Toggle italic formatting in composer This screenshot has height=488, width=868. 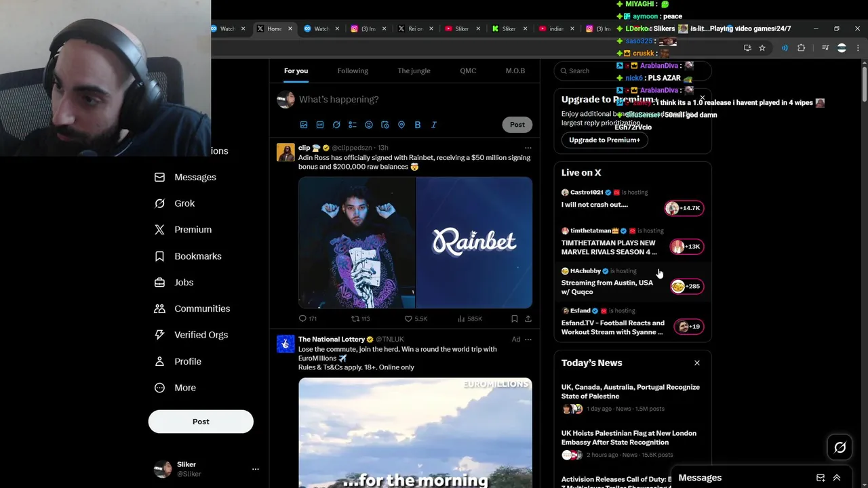coord(434,125)
